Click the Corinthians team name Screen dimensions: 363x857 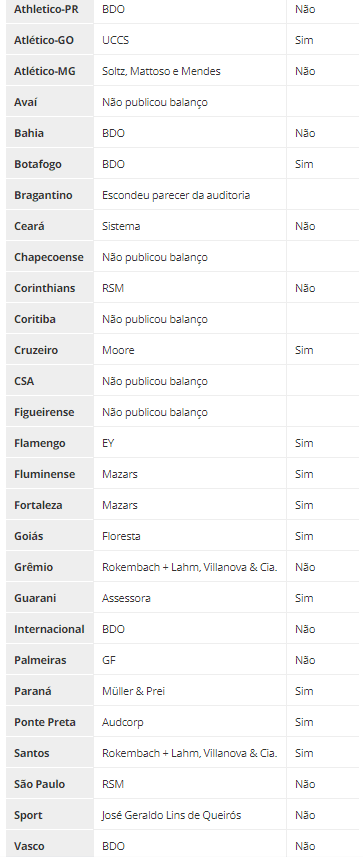(x=45, y=288)
